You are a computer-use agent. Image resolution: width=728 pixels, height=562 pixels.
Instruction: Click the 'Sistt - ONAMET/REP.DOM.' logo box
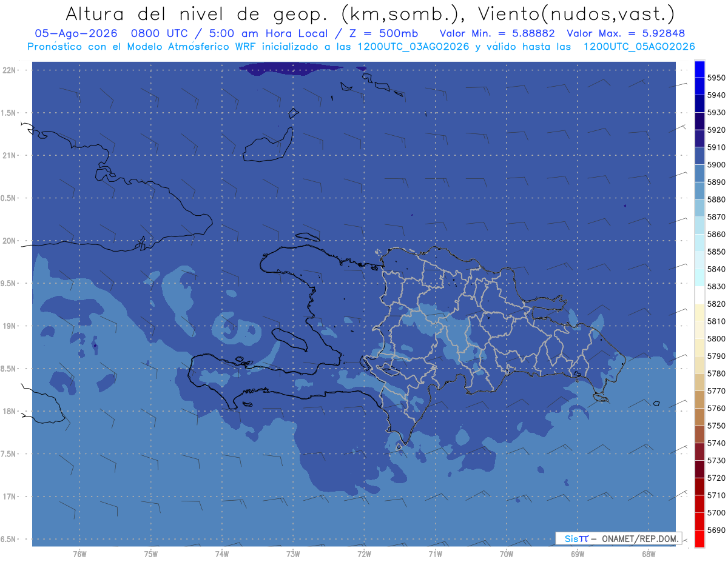tap(618, 538)
